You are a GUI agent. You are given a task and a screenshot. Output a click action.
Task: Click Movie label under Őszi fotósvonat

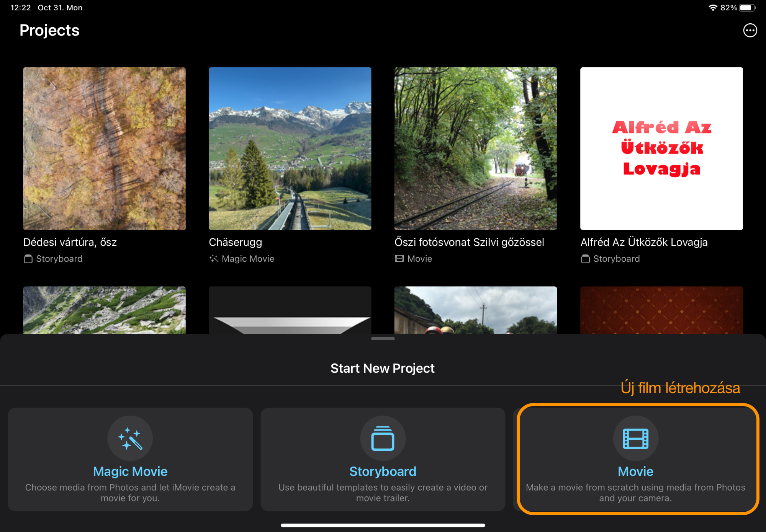[x=419, y=259]
